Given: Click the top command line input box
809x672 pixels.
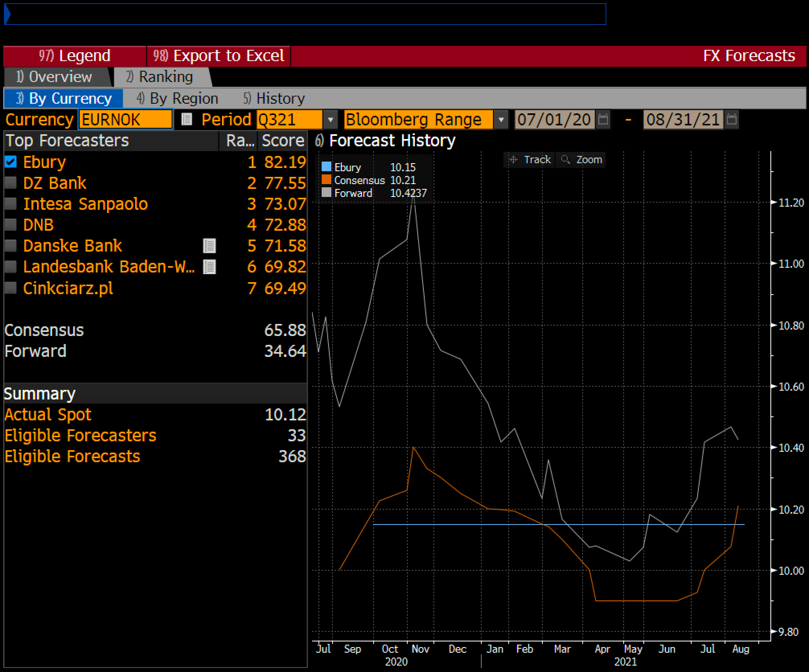Looking at the screenshot, I should click(305, 14).
